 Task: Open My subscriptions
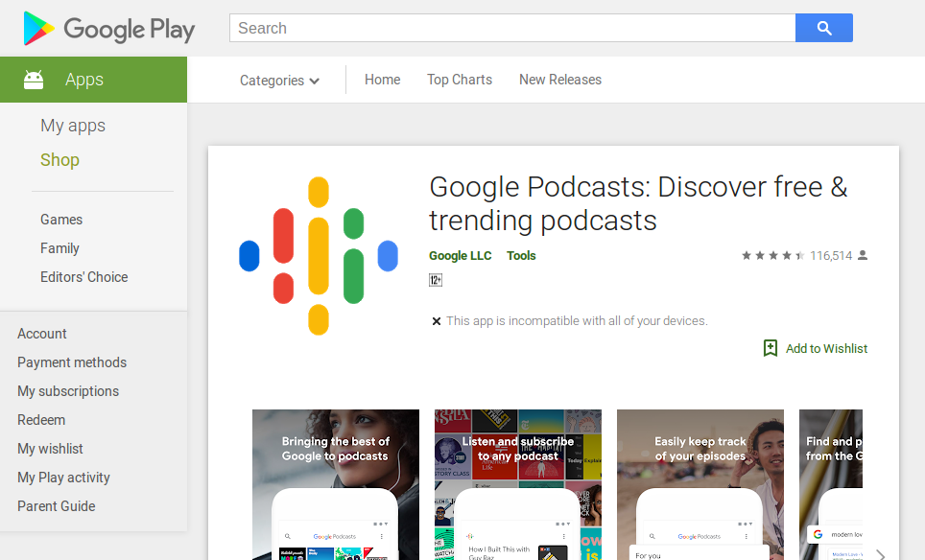(68, 391)
